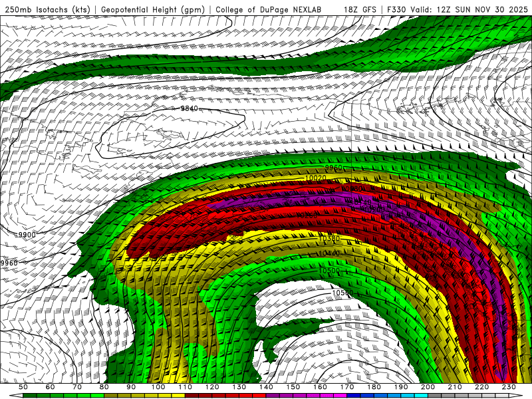Screen dimensions: 532x399
Task: Click the "F330 Valid: 12Z SUN NOV 30 2025" text
Action: (x=457, y=9)
